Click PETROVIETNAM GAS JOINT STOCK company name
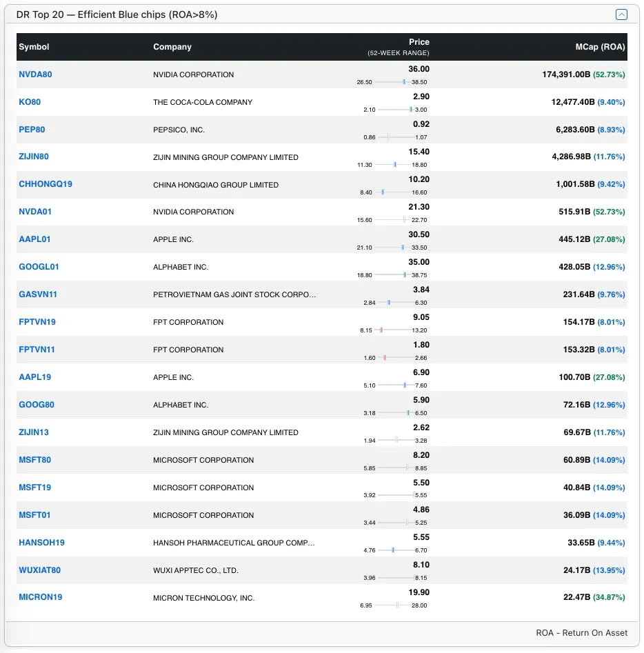 click(234, 295)
